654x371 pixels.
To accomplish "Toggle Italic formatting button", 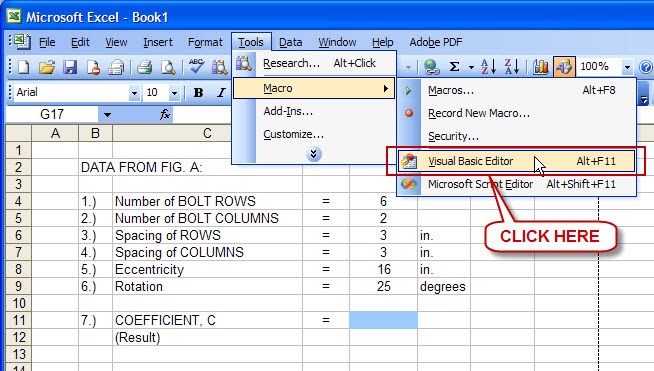I will pyautogui.click(x=221, y=93).
